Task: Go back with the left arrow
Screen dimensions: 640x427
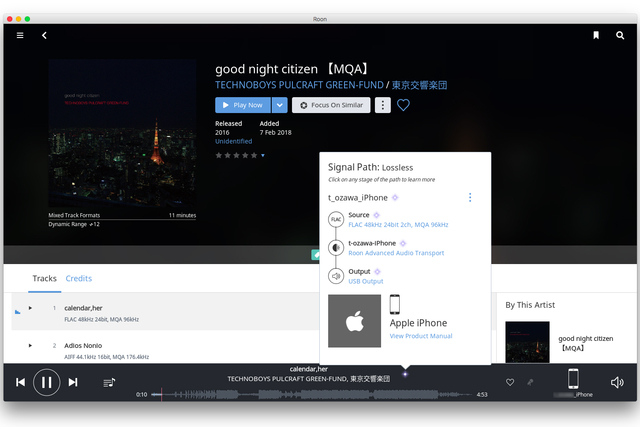Action: [44, 35]
